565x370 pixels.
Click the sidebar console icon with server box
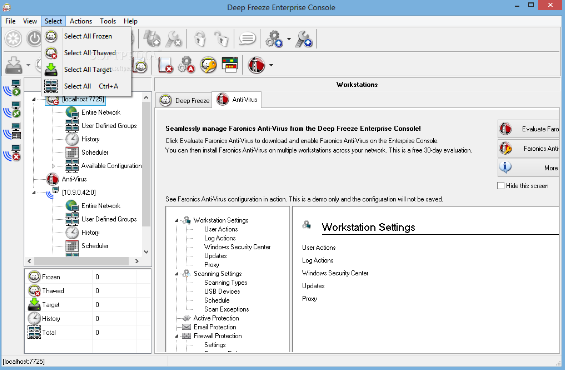[12, 131]
